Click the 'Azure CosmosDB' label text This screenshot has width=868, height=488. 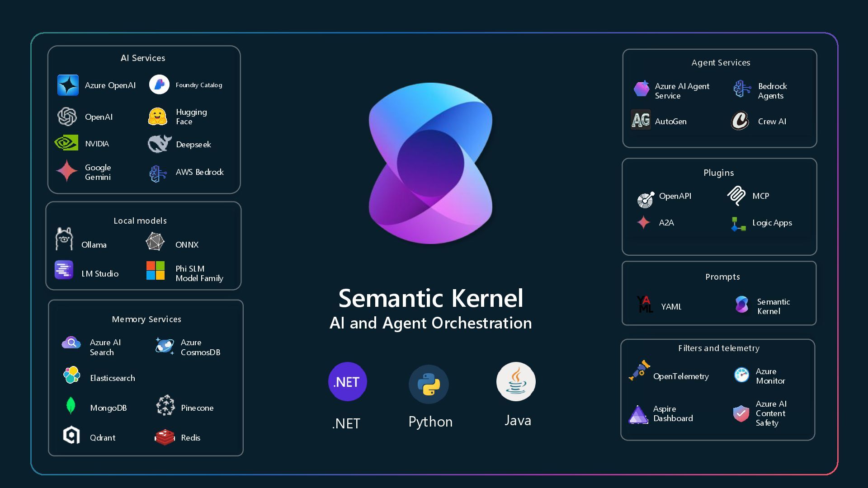pos(200,347)
